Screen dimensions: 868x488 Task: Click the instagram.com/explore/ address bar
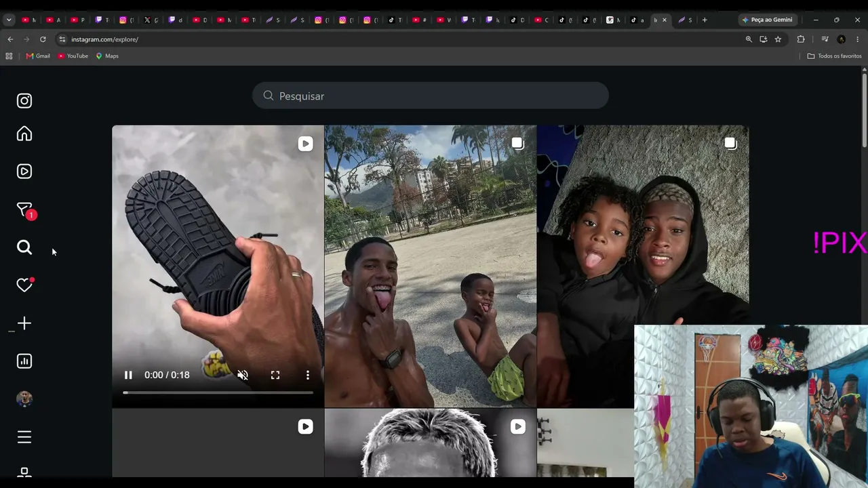coord(400,39)
